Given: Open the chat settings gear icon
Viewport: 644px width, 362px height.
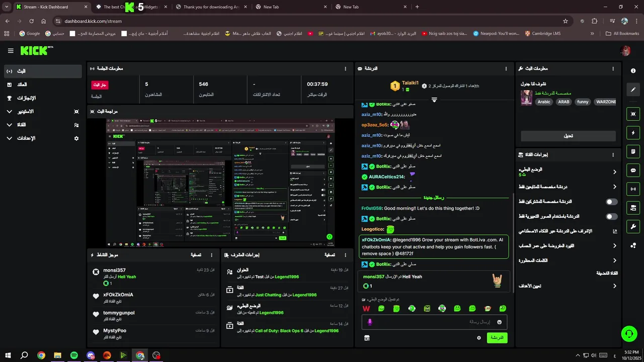Looking at the screenshot, I should pos(479,338).
